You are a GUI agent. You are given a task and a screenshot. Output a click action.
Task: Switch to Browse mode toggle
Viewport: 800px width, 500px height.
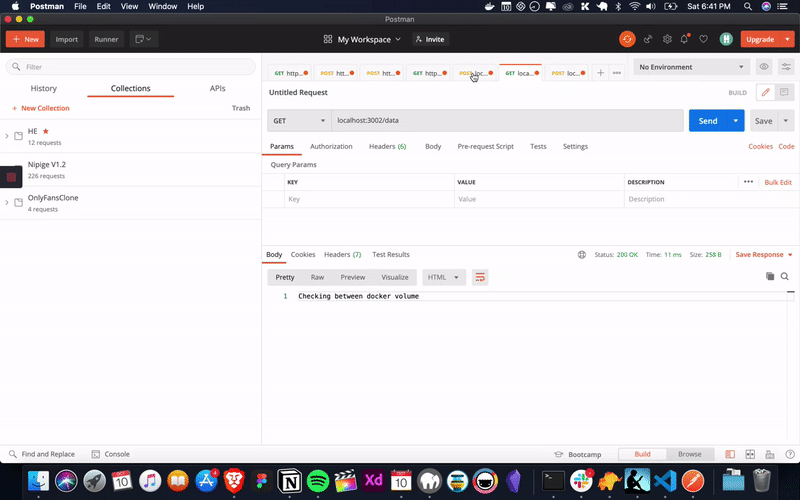pos(689,454)
